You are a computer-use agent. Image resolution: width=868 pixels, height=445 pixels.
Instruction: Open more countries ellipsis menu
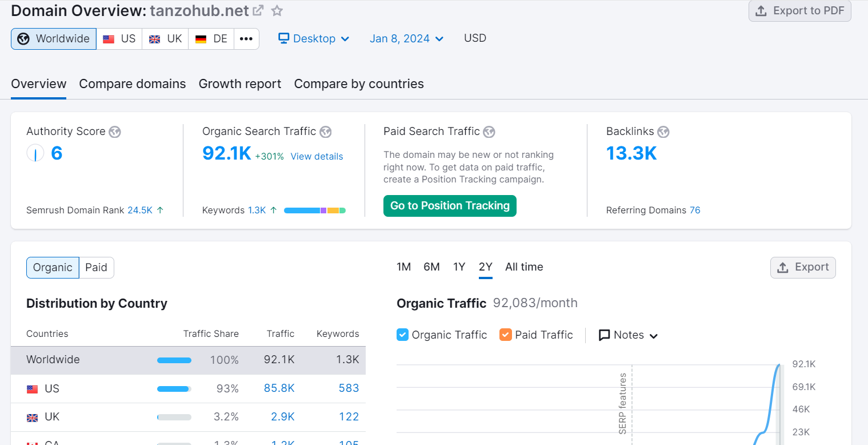pyautogui.click(x=246, y=39)
